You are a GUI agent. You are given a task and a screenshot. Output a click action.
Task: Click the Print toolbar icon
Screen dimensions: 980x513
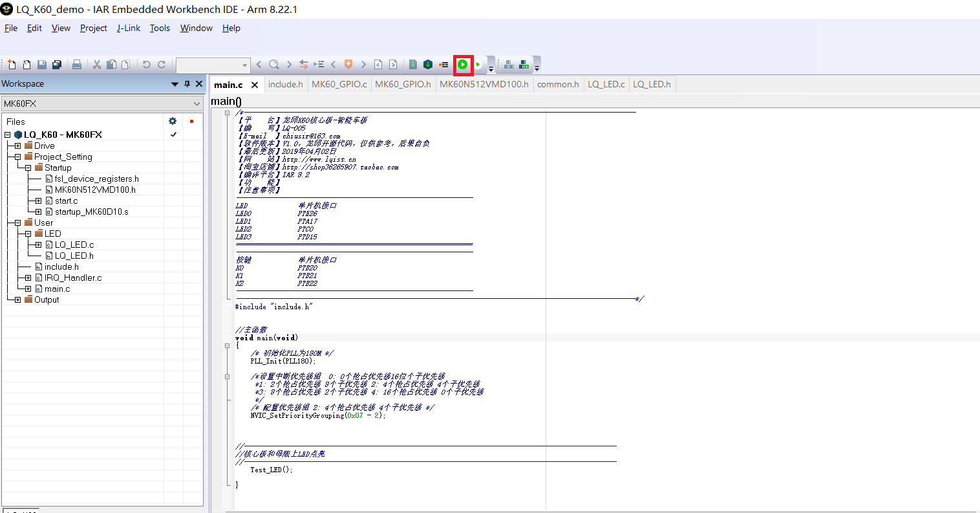point(77,64)
